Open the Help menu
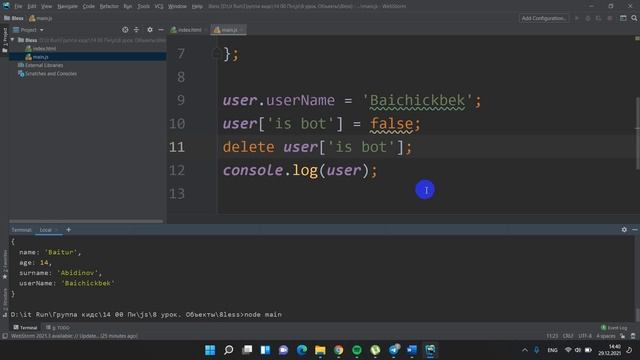This screenshot has height=360, width=640. (197, 7)
